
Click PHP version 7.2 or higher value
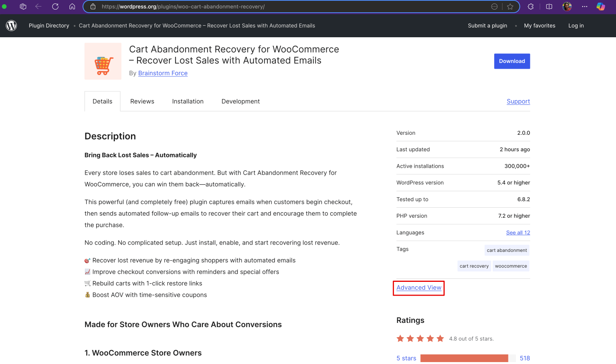(x=514, y=216)
